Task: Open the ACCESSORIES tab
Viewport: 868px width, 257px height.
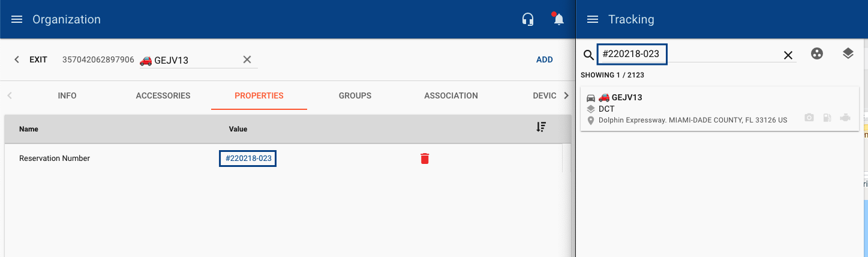Action: pos(163,95)
